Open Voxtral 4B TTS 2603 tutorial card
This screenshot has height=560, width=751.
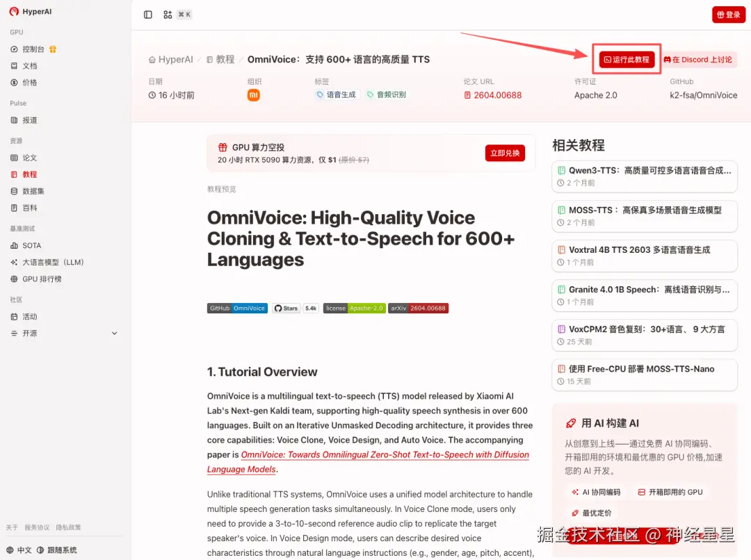coord(644,256)
